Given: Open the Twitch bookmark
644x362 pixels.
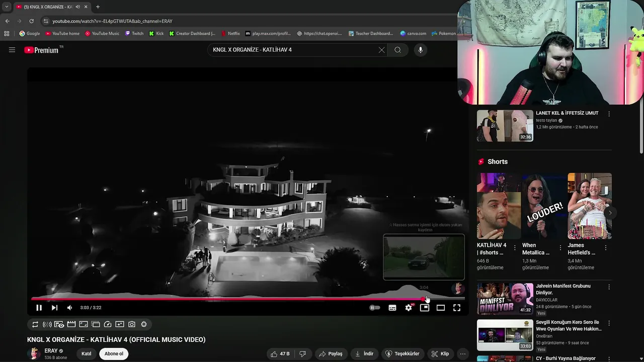Looking at the screenshot, I should [x=134, y=34].
